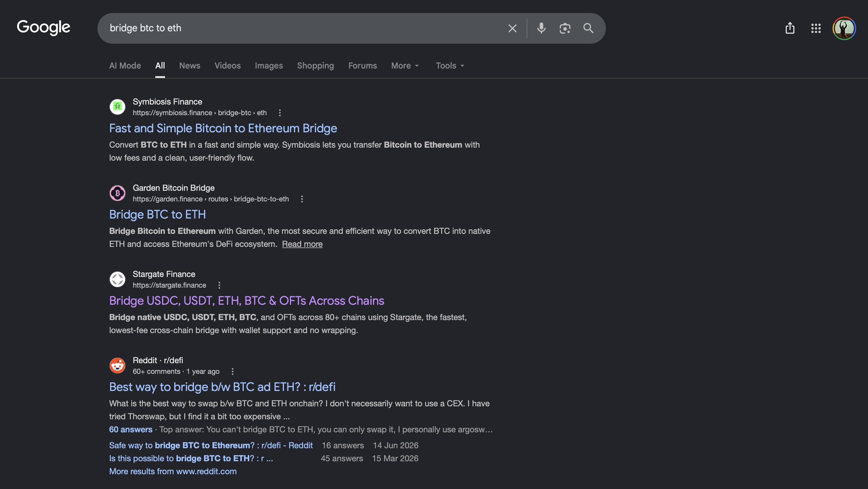868x489 pixels.
Task: Open more options for Garden Bitcoin Bridge result
Action: tap(302, 199)
